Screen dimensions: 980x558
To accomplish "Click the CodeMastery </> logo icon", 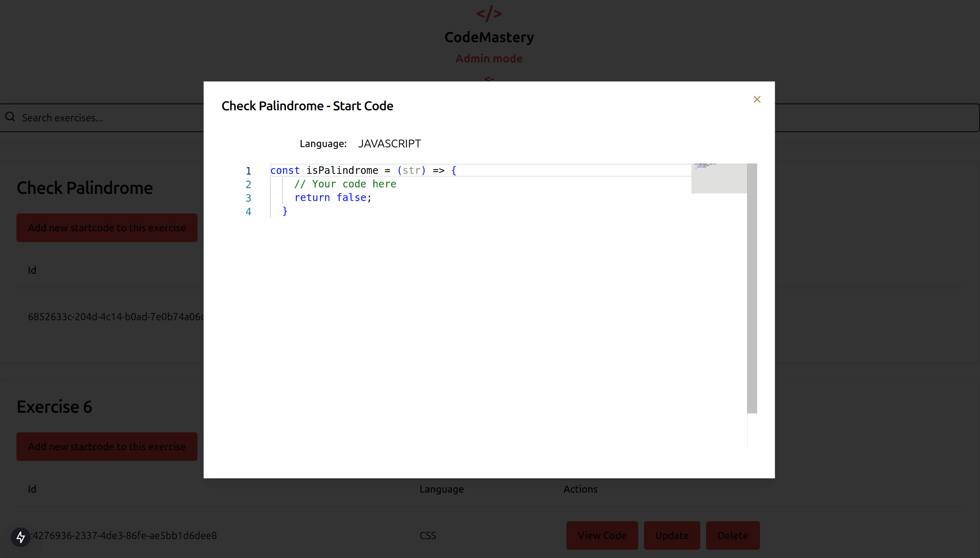I will (489, 14).
